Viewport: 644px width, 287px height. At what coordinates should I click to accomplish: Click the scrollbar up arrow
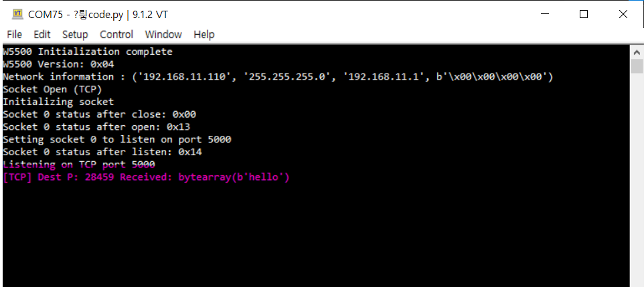pos(637,53)
